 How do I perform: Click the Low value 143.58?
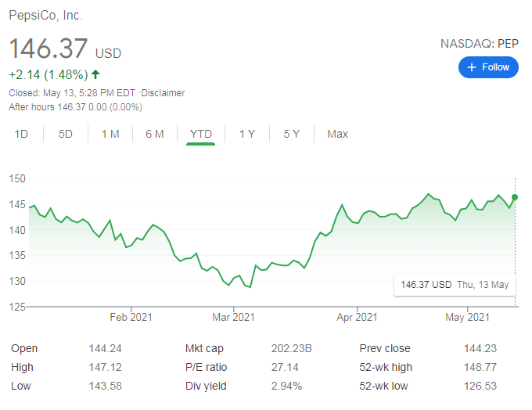(105, 386)
